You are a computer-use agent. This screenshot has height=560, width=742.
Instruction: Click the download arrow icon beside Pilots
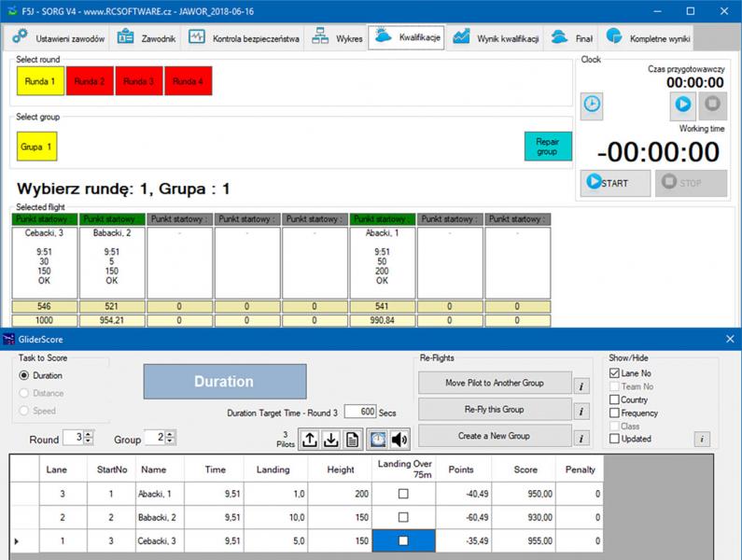331,440
